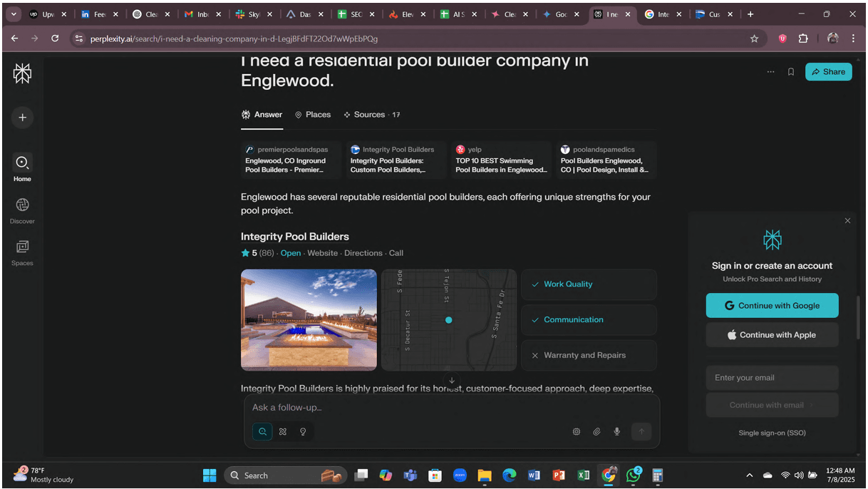The height and width of the screenshot is (489, 868).
Task: Switch to Research mode in follow-up box
Action: tap(283, 431)
